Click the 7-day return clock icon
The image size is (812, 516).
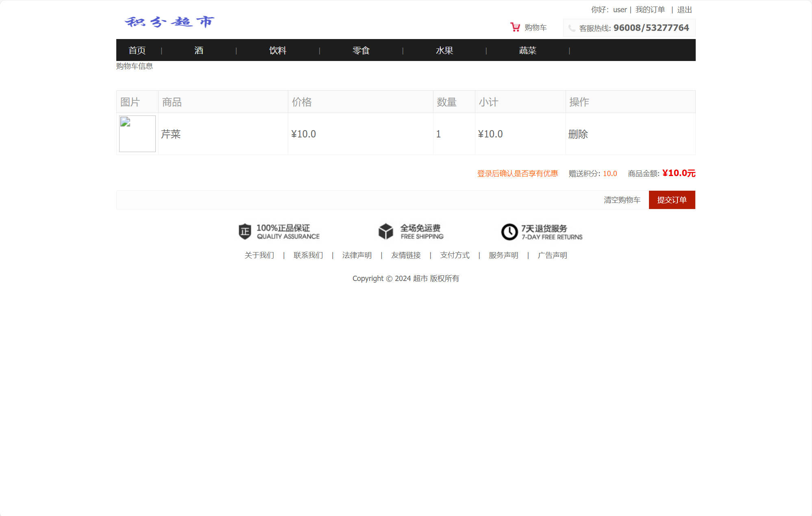point(509,232)
